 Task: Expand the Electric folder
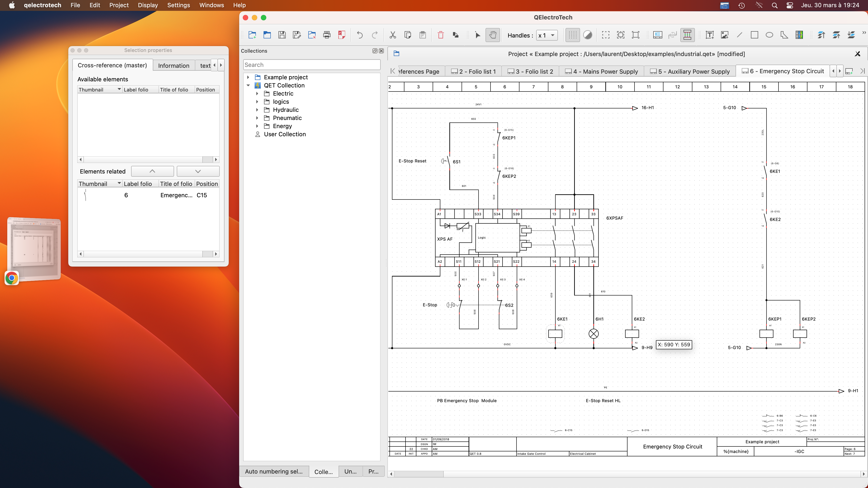257,94
